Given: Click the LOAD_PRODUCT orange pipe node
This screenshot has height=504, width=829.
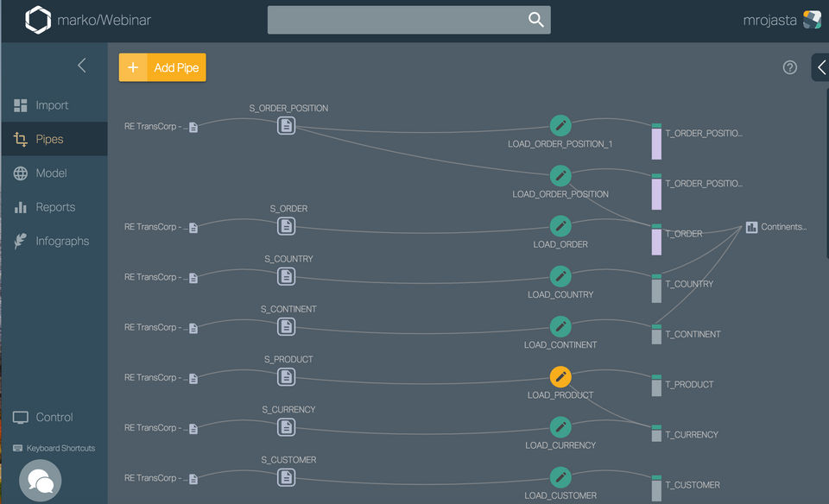Looking at the screenshot, I should tap(560, 377).
